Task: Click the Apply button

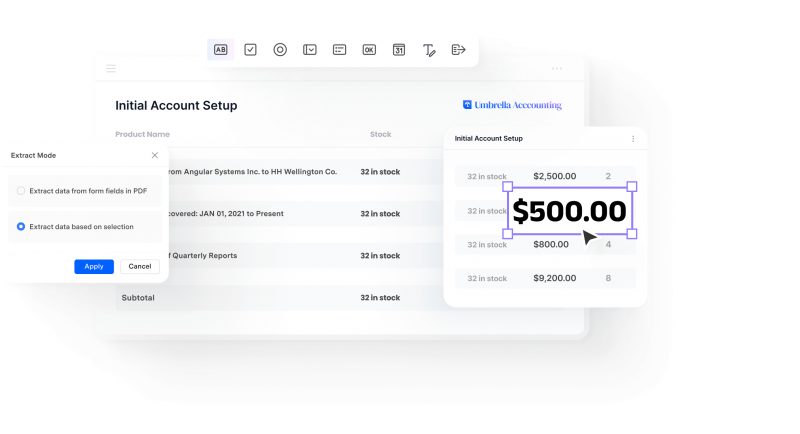Action: [94, 266]
